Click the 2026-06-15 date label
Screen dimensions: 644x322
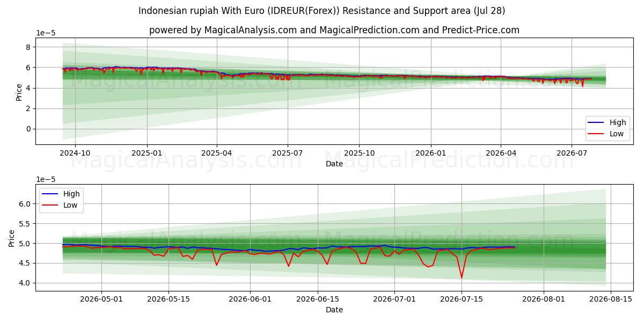(x=317, y=300)
